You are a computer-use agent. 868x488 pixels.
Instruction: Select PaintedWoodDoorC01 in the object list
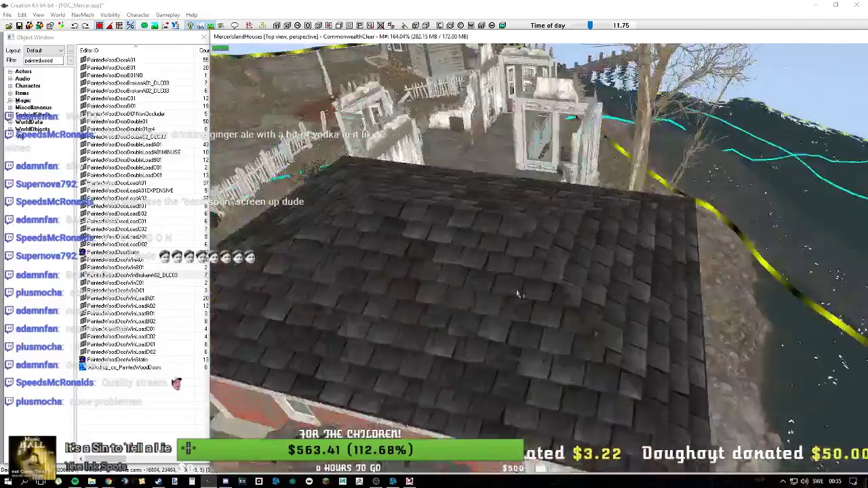[x=111, y=98]
